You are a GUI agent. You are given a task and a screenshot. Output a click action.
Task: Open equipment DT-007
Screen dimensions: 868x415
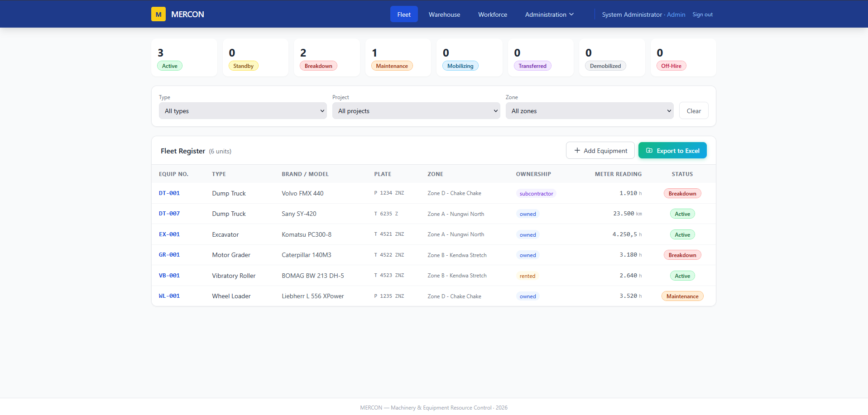tap(169, 214)
